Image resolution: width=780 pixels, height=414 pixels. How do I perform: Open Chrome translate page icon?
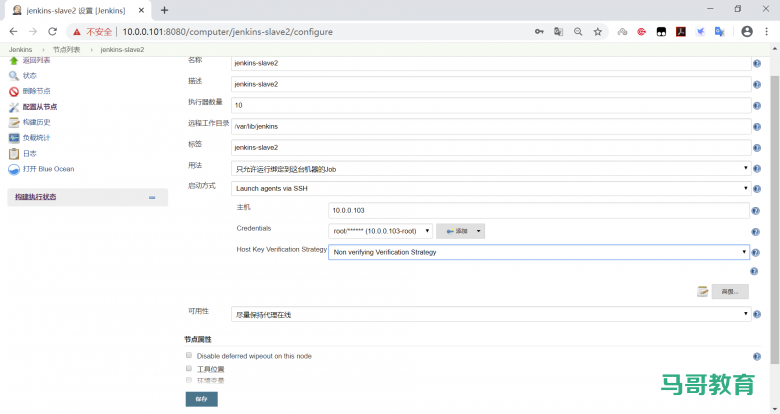tap(559, 31)
